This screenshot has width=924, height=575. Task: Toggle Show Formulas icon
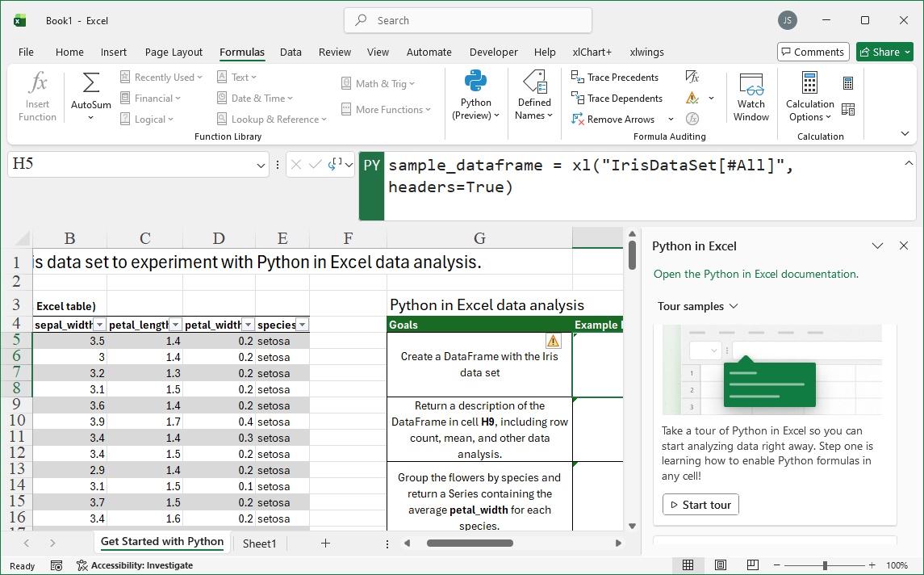pyautogui.click(x=692, y=77)
